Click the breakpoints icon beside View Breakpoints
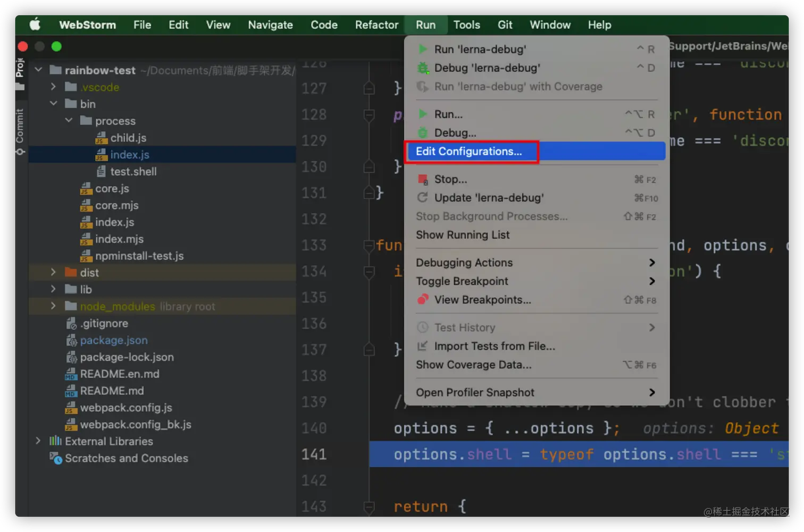Viewport: 804px width, 532px height. coord(423,300)
